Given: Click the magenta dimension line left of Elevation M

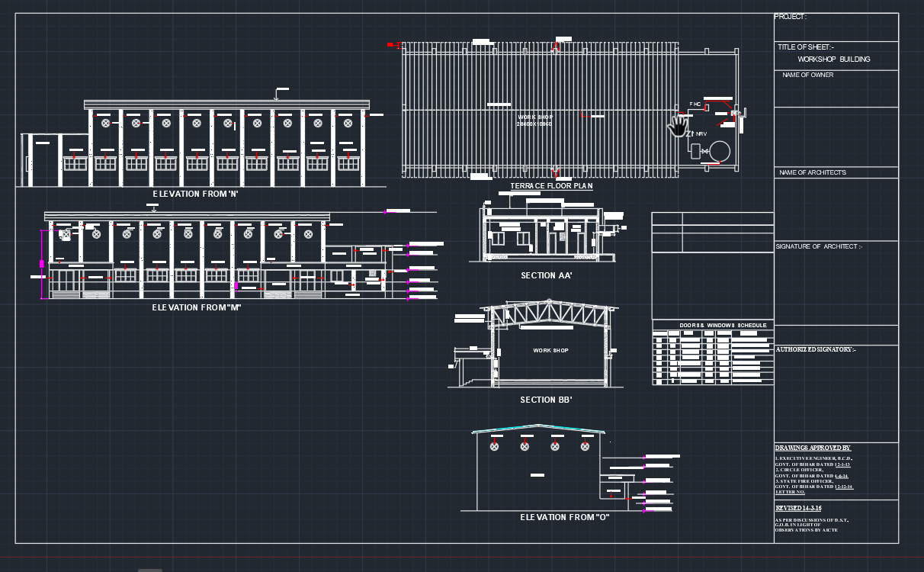Looking at the screenshot, I should coord(42,265).
